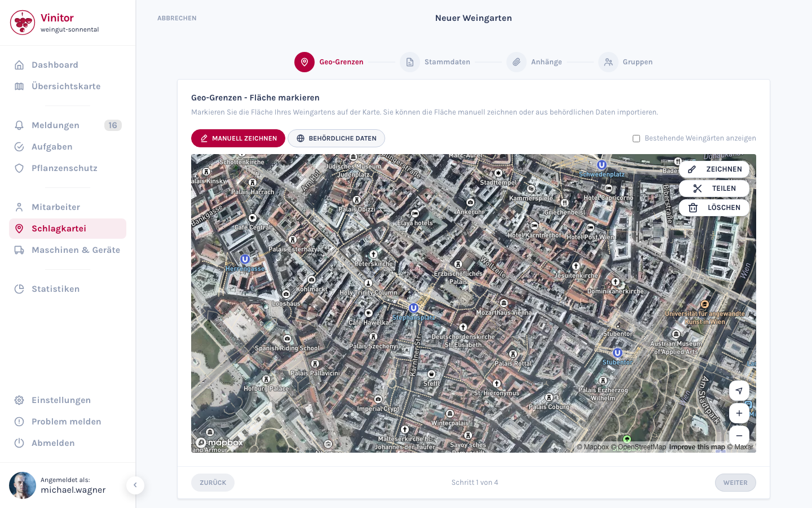This screenshot has height=508, width=812.
Task: Open Pflanzenschutz section
Action: click(68, 168)
